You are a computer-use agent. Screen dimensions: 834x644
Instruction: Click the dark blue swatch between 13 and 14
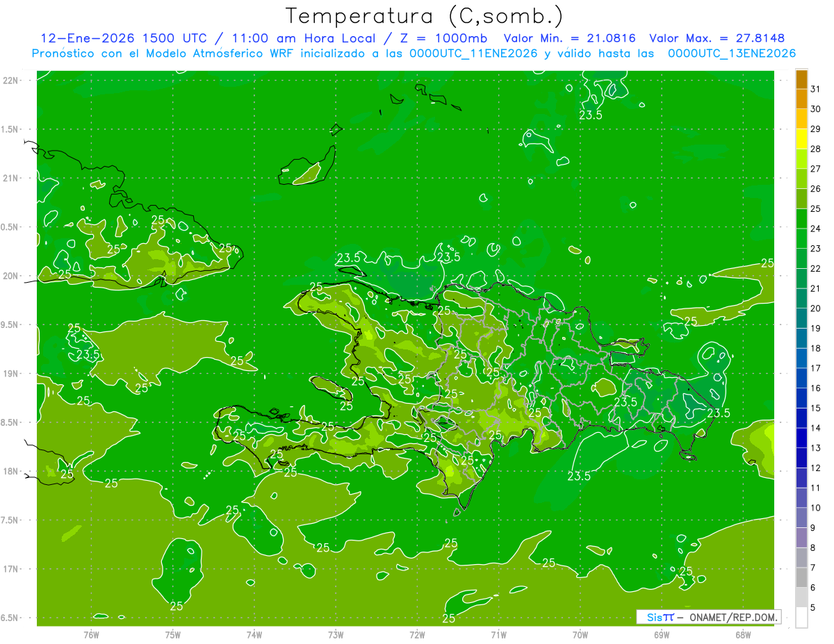[801, 438]
